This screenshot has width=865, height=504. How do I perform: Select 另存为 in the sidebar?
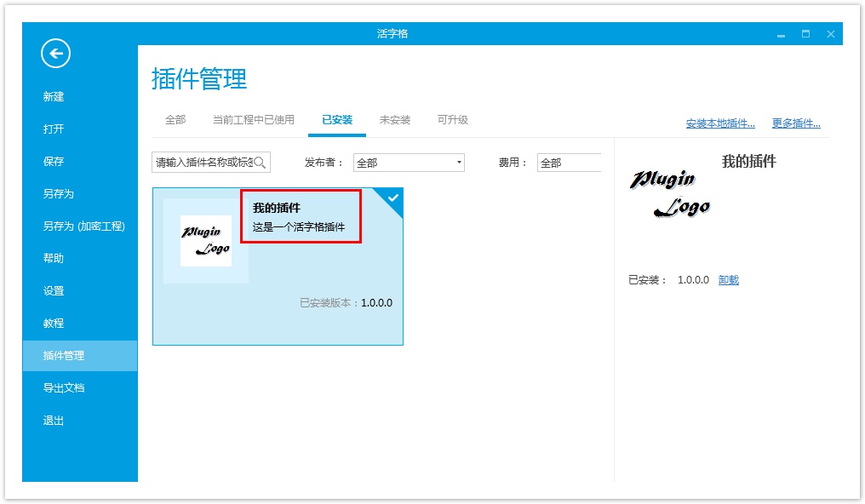(x=59, y=193)
